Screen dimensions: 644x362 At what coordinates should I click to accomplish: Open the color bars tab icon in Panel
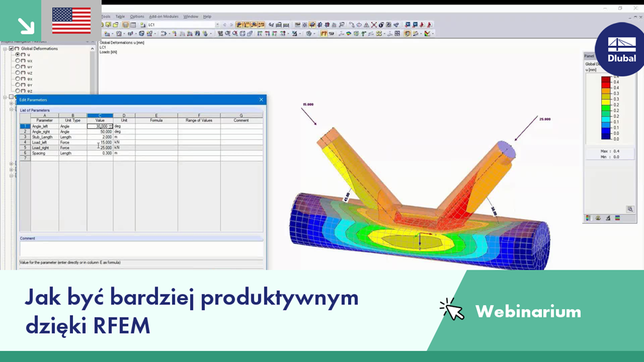click(x=617, y=218)
